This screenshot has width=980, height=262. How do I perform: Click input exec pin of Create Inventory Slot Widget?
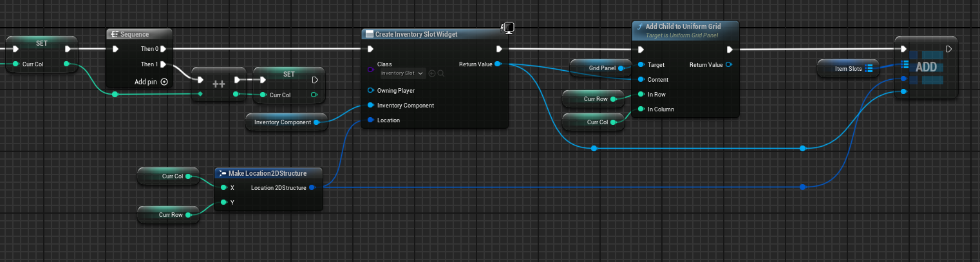click(x=370, y=49)
